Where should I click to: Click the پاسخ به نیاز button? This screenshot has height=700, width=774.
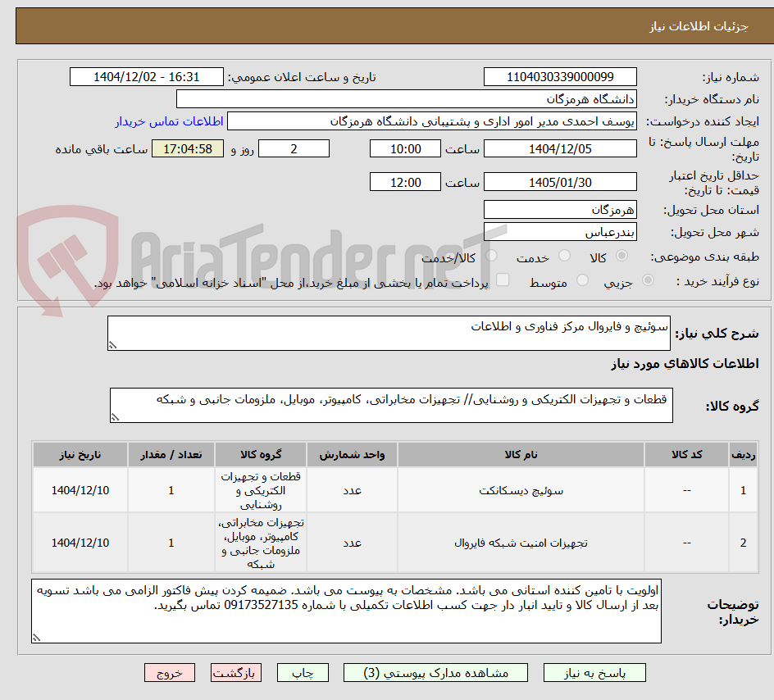[594, 673]
